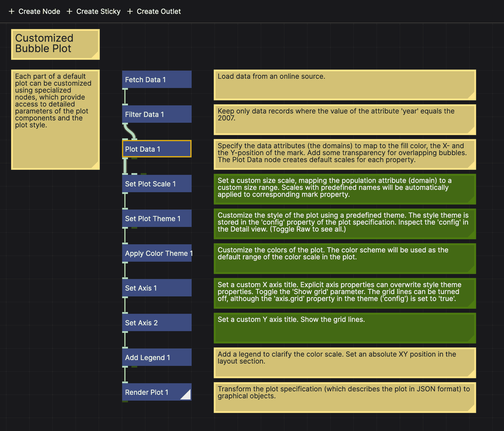
Task: Select the Set Plot Theme 1 node
Action: pos(157,218)
